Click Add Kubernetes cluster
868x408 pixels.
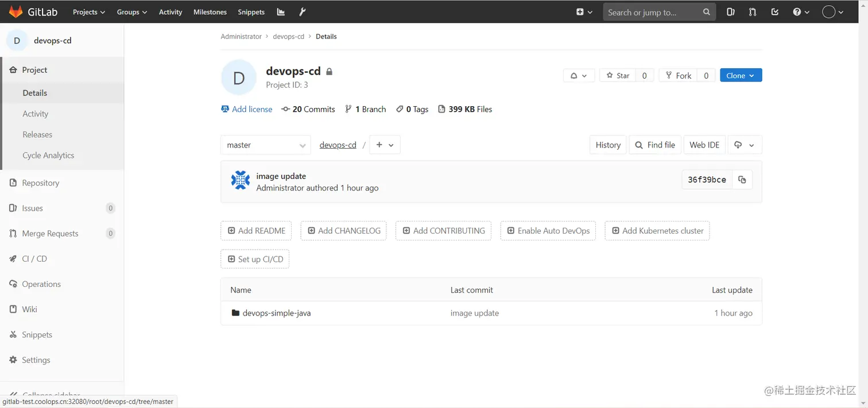coord(657,231)
